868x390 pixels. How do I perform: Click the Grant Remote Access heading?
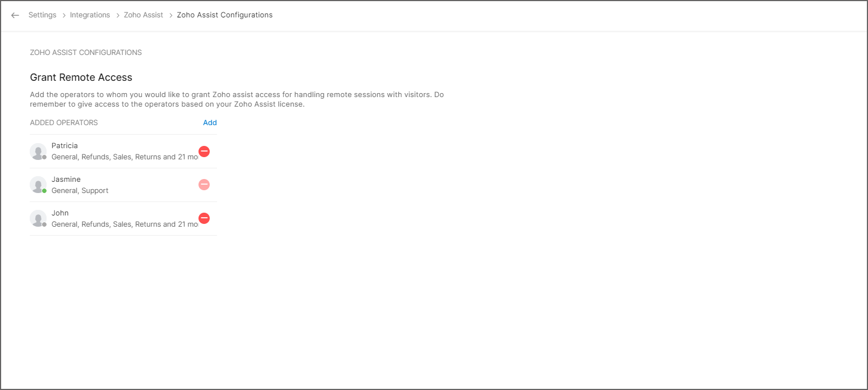coord(81,77)
